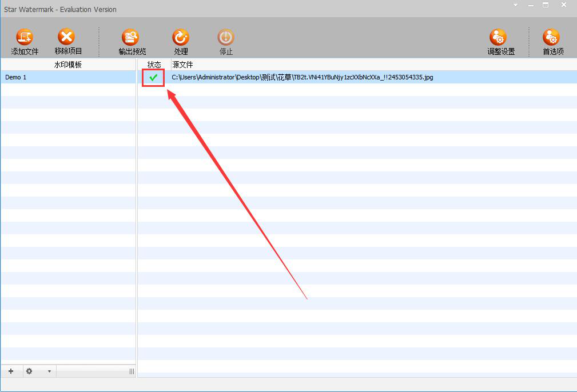The width and height of the screenshot is (577, 392).
Task: Click the 移除项目 (Remove Item) icon
Action: (66, 37)
